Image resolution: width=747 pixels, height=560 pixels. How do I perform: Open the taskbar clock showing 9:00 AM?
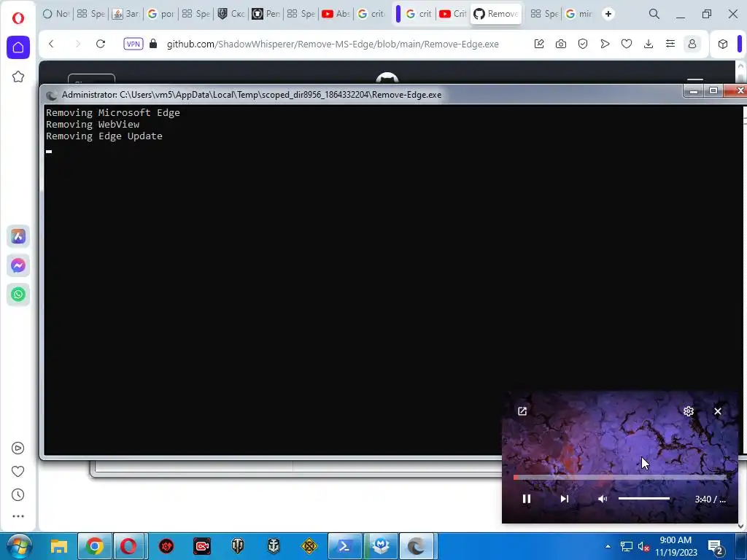(676, 546)
